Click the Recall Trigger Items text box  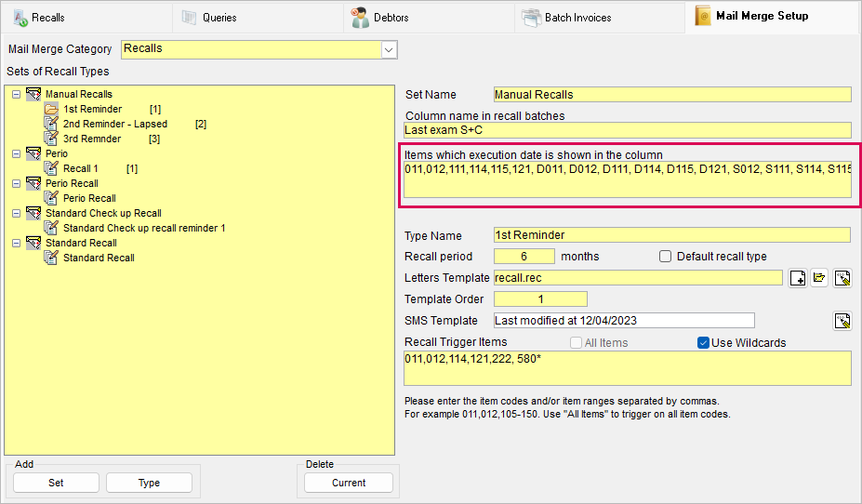[628, 368]
